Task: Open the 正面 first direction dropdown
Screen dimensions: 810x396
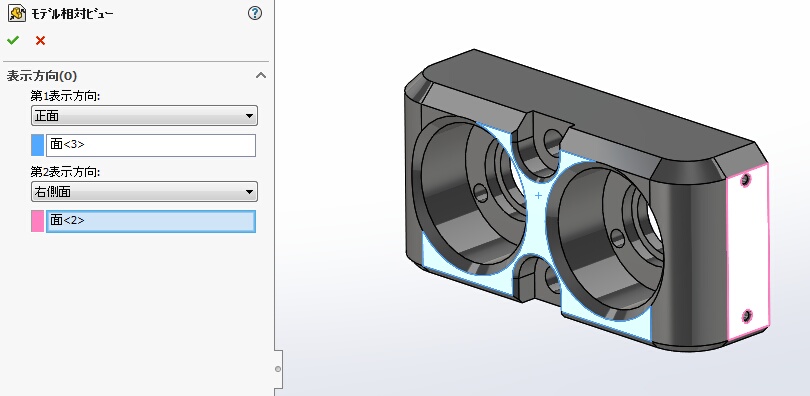Action: [144, 116]
